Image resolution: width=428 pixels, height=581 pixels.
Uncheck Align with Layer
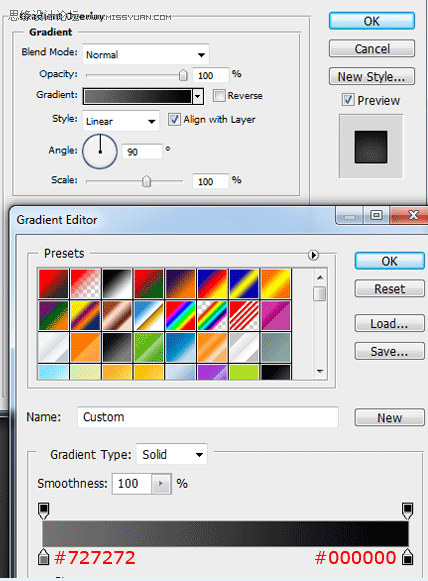pos(174,119)
